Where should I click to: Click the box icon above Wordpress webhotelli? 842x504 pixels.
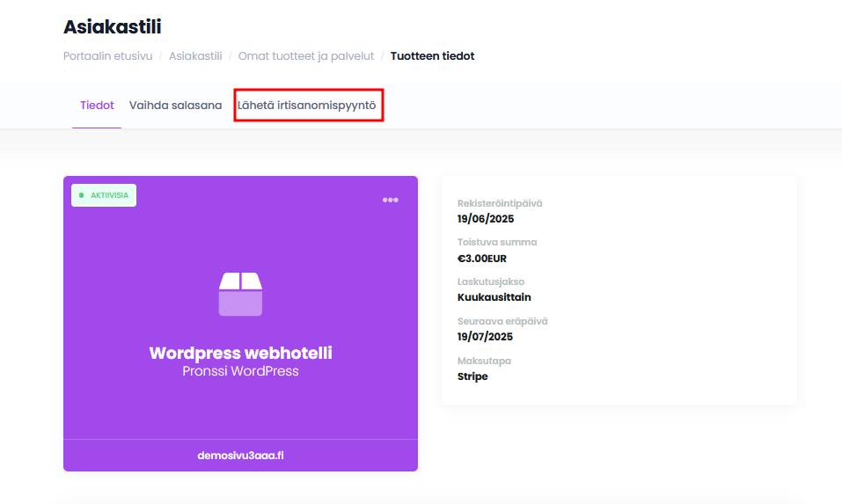[240, 294]
